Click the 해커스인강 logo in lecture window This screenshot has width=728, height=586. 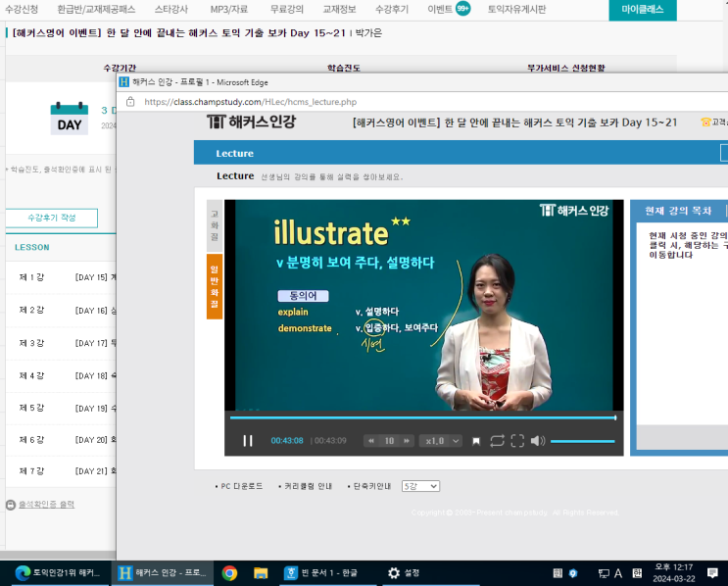[251, 122]
